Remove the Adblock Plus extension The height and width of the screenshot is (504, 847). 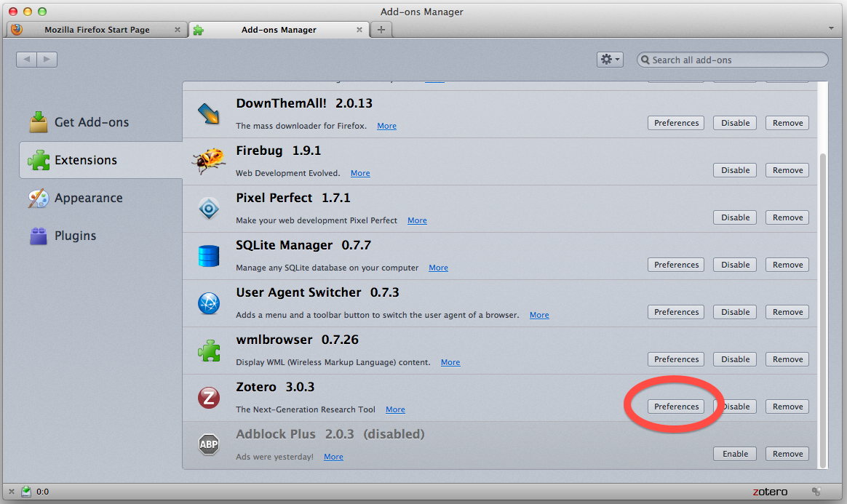[787, 454]
